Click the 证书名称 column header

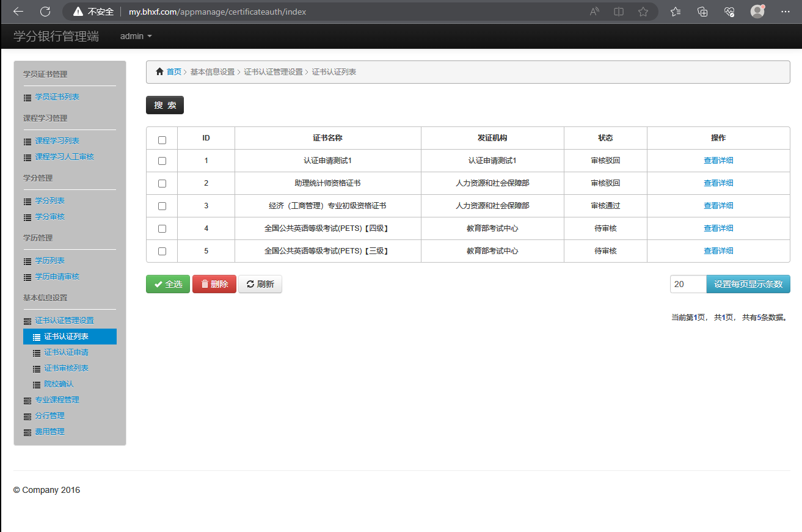pyautogui.click(x=328, y=138)
